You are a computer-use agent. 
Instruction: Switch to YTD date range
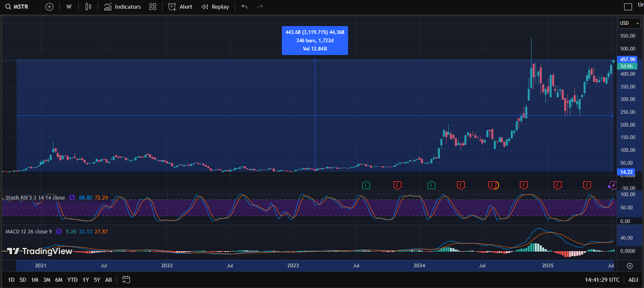click(72, 280)
